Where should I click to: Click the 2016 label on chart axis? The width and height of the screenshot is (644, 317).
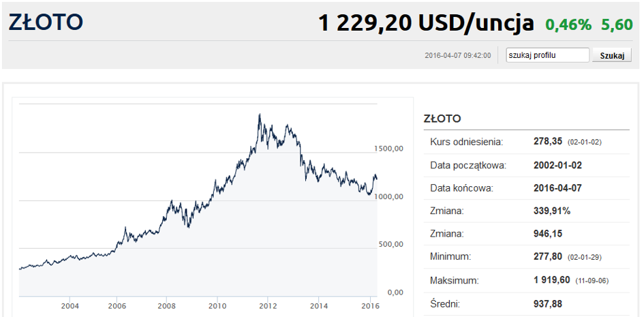(x=369, y=305)
